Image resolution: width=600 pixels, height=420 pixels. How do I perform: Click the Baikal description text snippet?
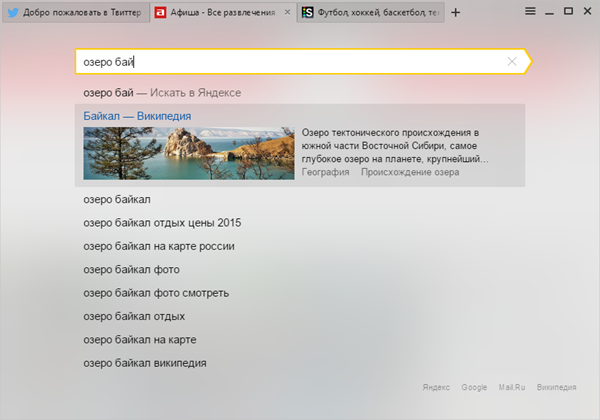pyautogui.click(x=395, y=146)
